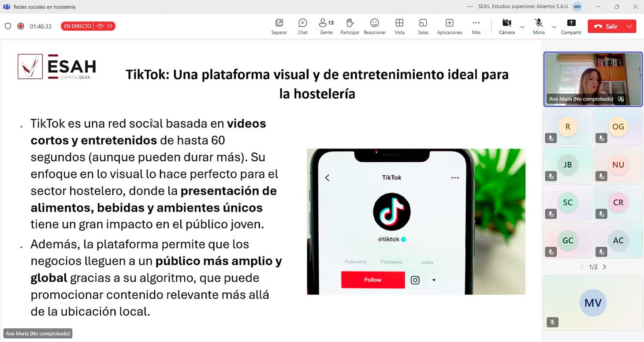The width and height of the screenshot is (644, 342).
Task: Select Ana María's video thumbnail
Action: tap(593, 79)
